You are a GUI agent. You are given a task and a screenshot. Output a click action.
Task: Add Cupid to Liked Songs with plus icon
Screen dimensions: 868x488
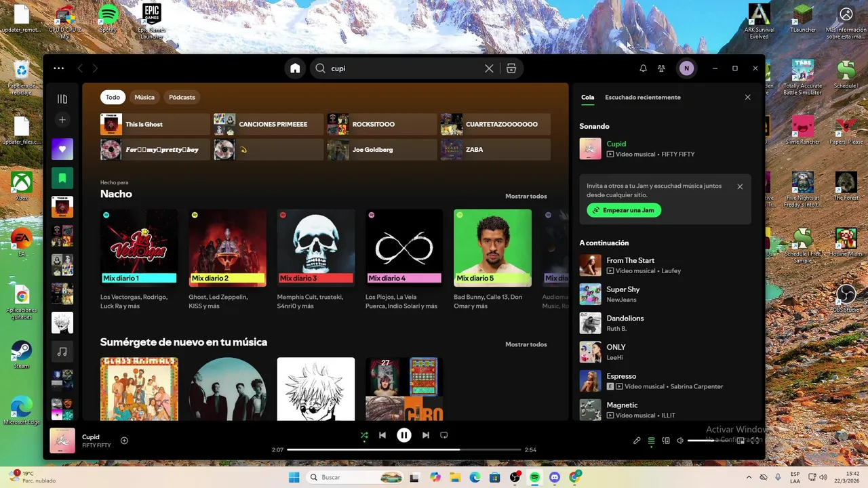pos(124,441)
